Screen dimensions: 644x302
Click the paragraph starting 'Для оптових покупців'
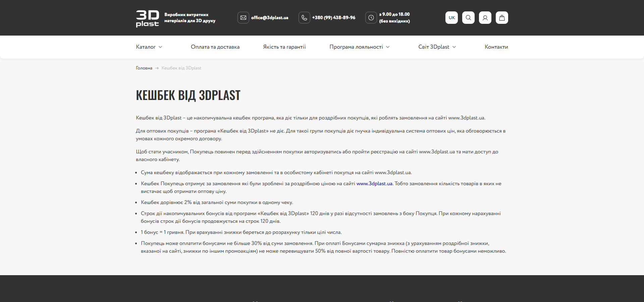pos(321,135)
